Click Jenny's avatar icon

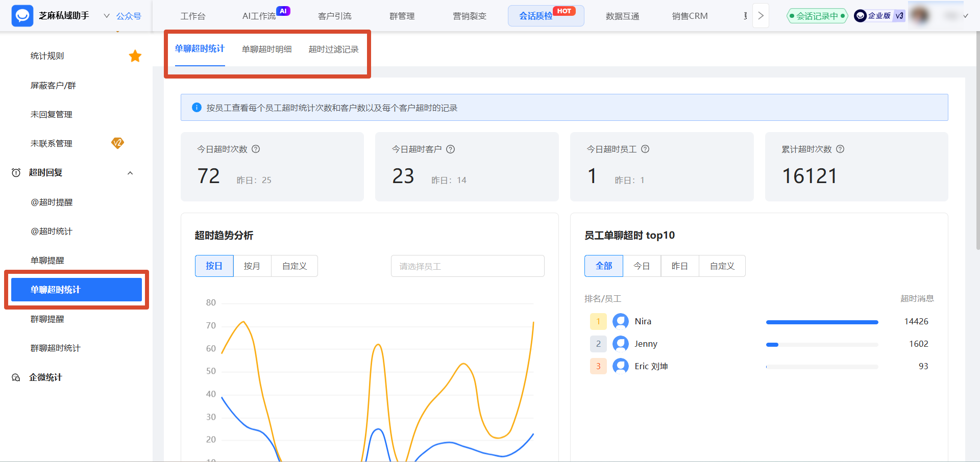point(621,344)
